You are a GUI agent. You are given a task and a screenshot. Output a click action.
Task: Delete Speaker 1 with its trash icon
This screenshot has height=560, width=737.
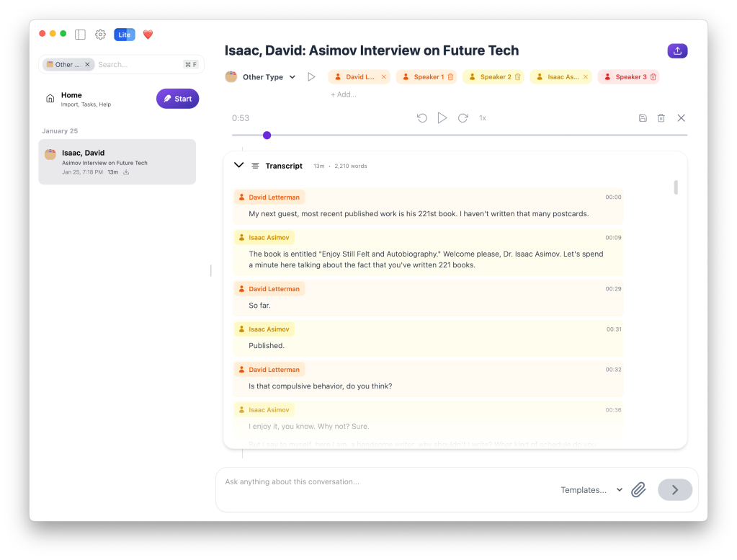click(451, 77)
